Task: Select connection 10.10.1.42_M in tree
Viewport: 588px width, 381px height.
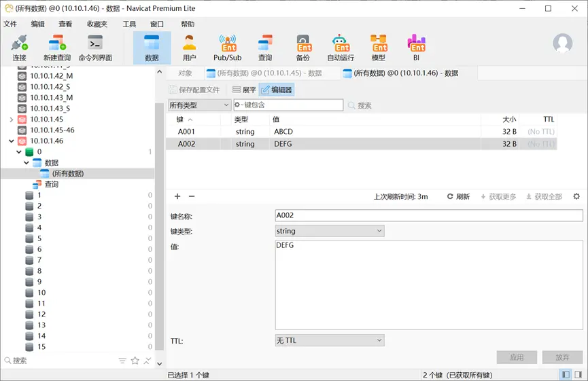Action: [52, 76]
